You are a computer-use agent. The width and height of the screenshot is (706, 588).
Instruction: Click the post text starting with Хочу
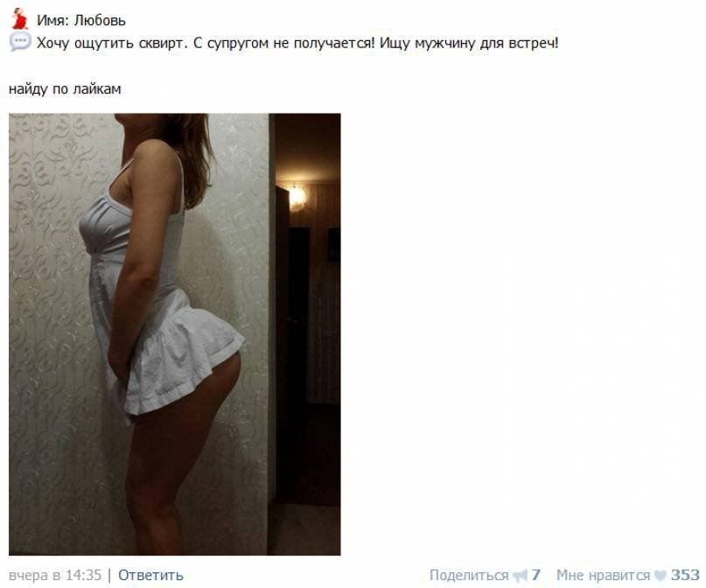coord(297,43)
